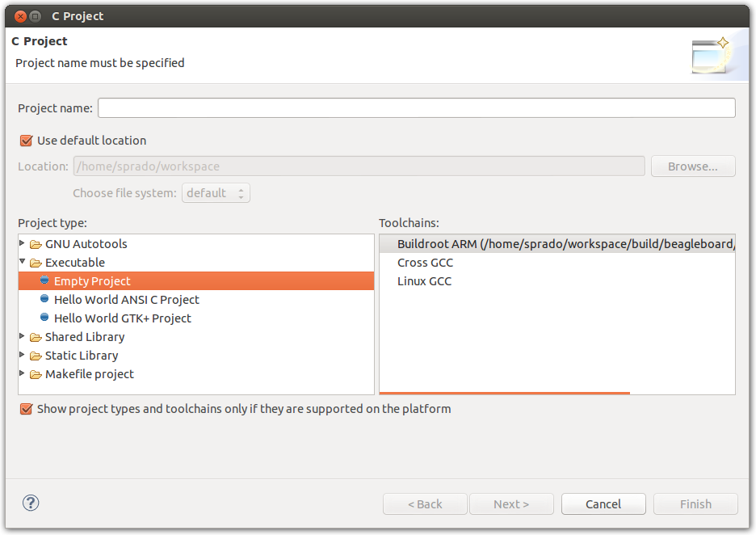Click the Makefile project label

pyautogui.click(x=90, y=374)
